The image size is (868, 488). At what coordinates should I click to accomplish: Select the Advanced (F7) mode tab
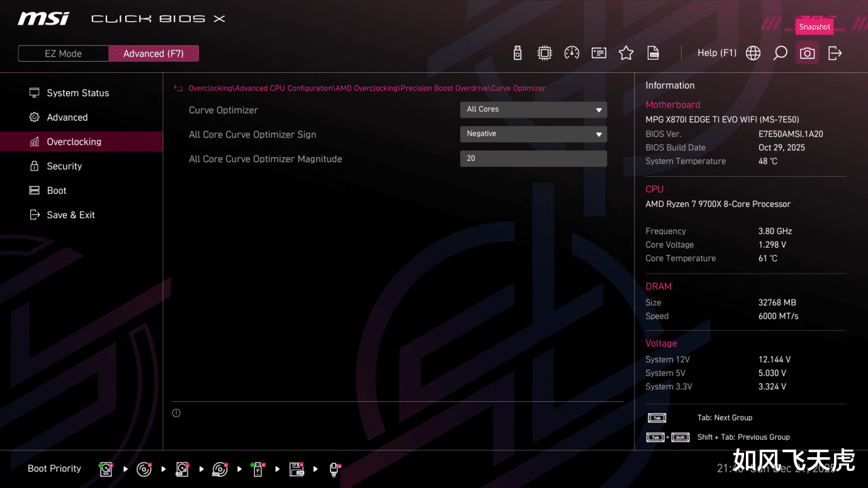point(154,54)
